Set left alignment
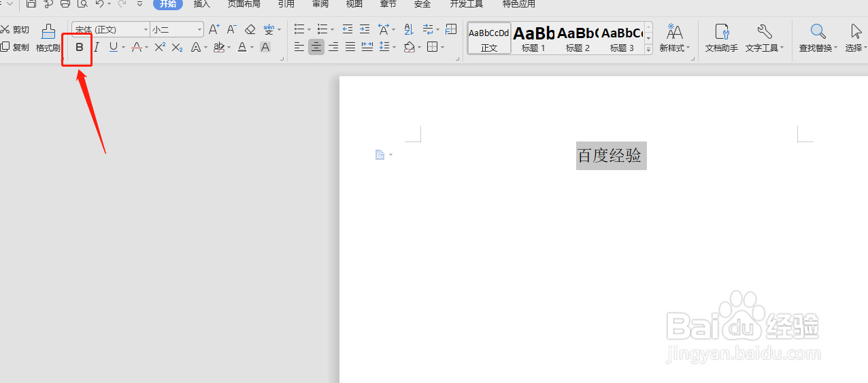The height and width of the screenshot is (383, 868). click(x=299, y=47)
